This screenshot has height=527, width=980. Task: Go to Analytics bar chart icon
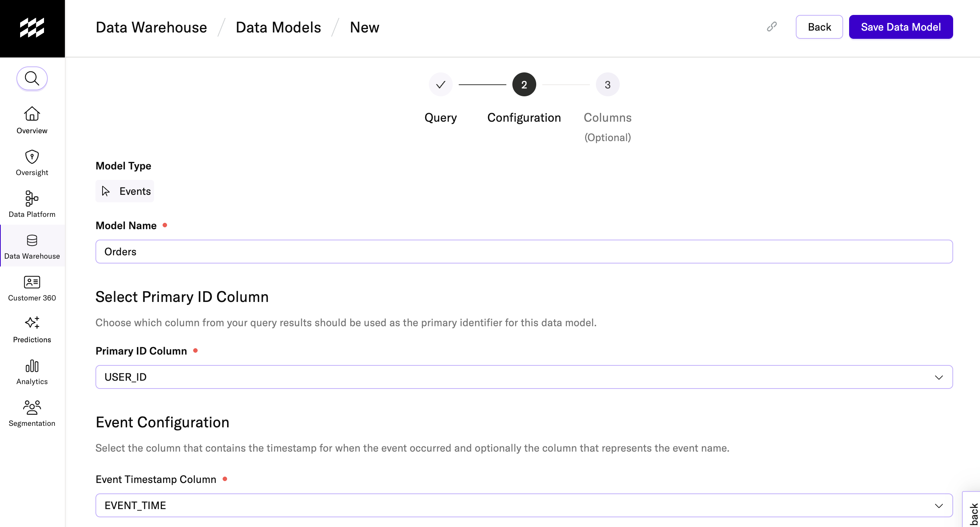click(32, 366)
